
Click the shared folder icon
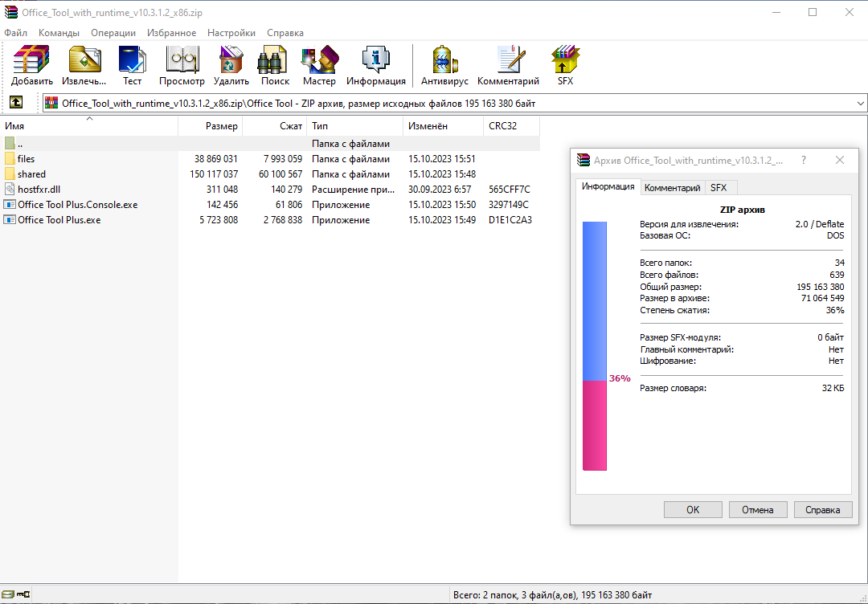[10, 174]
